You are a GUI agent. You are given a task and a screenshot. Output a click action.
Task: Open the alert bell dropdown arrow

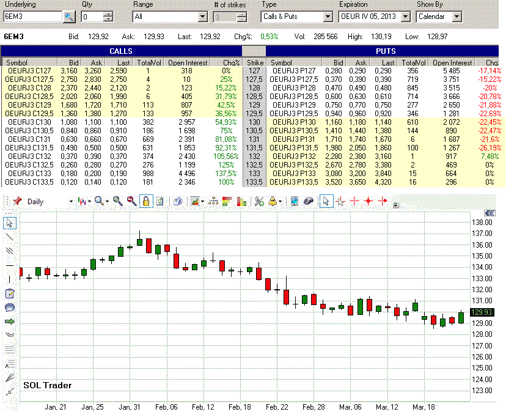280,202
